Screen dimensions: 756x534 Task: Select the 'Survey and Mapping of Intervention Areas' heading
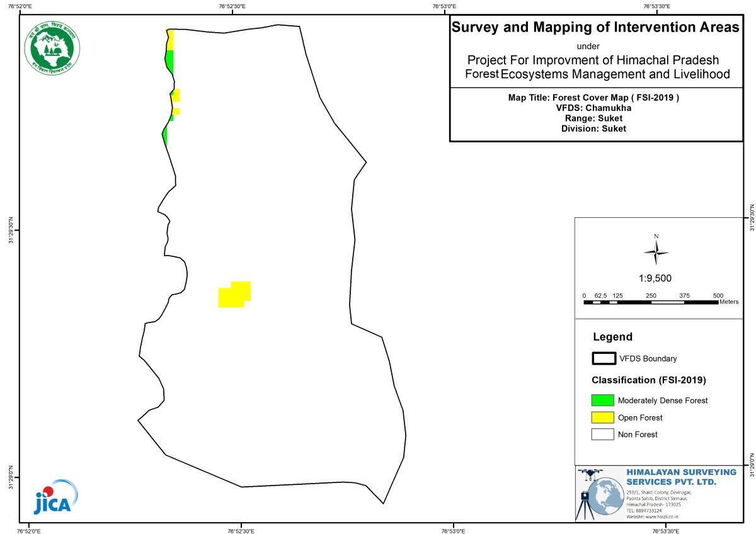coord(595,28)
